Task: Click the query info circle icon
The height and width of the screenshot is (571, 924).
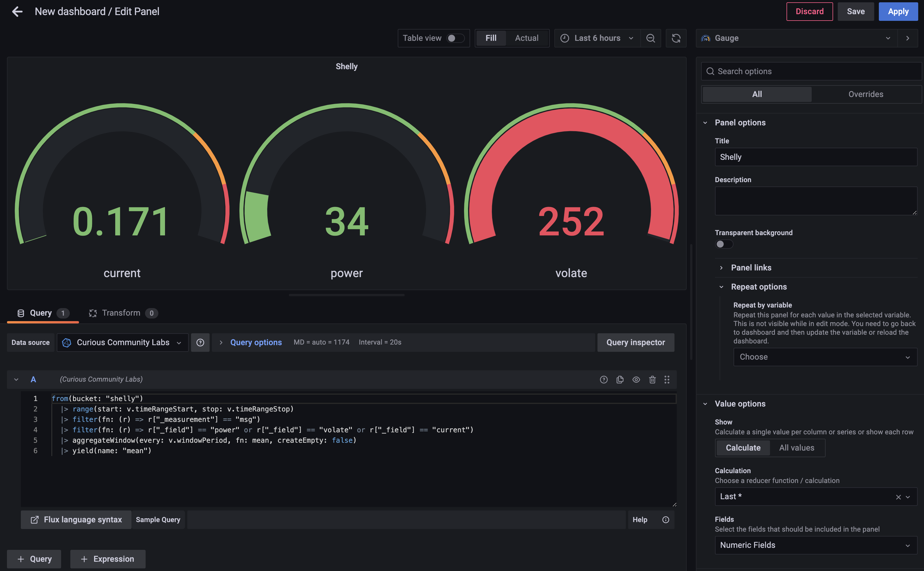Action: 604,379
